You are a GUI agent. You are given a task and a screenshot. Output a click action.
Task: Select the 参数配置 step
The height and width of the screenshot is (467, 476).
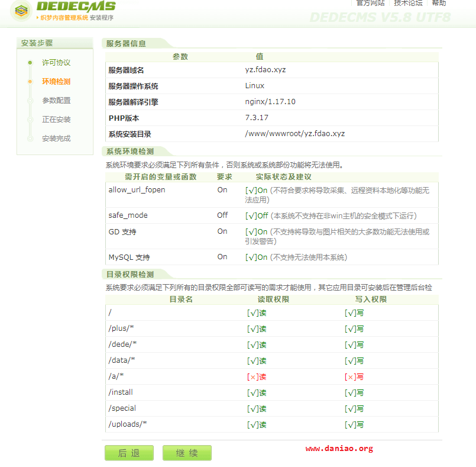click(56, 101)
